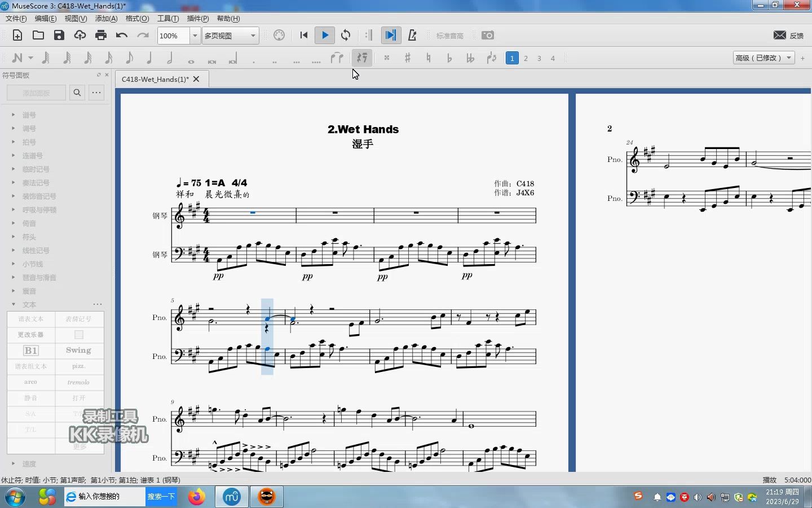Select voice 4
812x508 pixels.
pos(553,58)
